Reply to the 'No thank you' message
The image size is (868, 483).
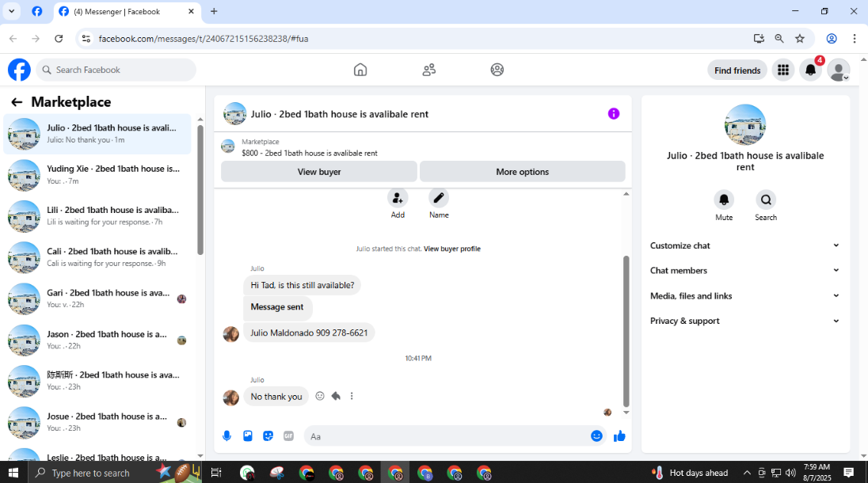pos(336,396)
